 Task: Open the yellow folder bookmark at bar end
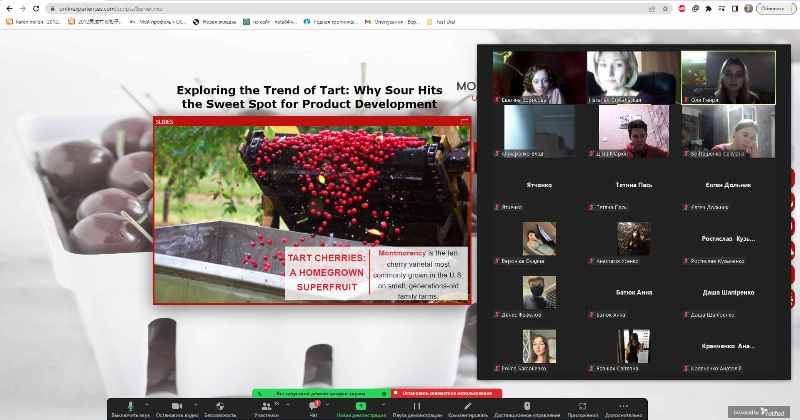click(441, 22)
